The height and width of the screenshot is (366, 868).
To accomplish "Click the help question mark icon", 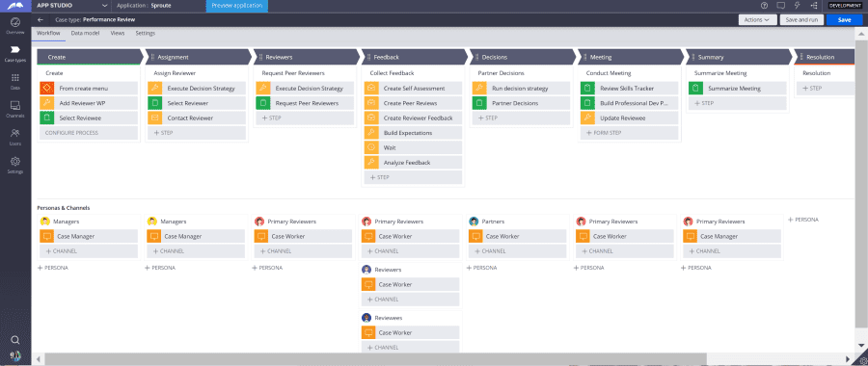I will (765, 5).
